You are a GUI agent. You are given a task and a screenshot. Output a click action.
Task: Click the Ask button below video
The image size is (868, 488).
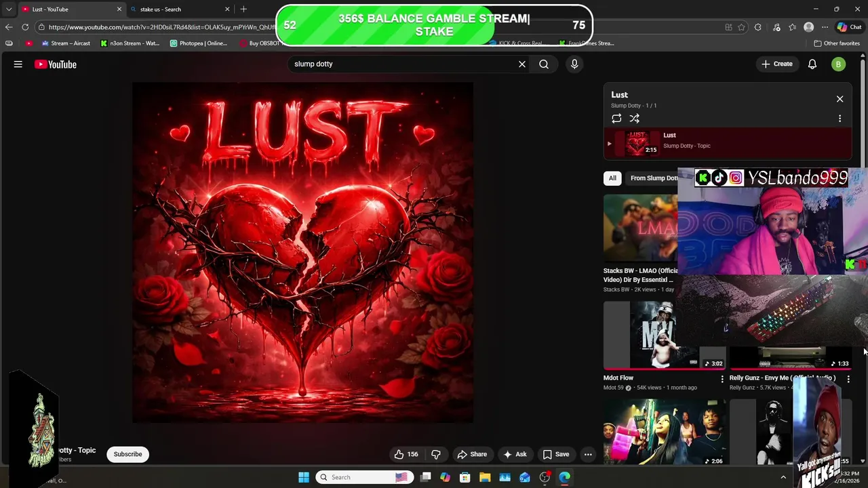click(x=515, y=454)
